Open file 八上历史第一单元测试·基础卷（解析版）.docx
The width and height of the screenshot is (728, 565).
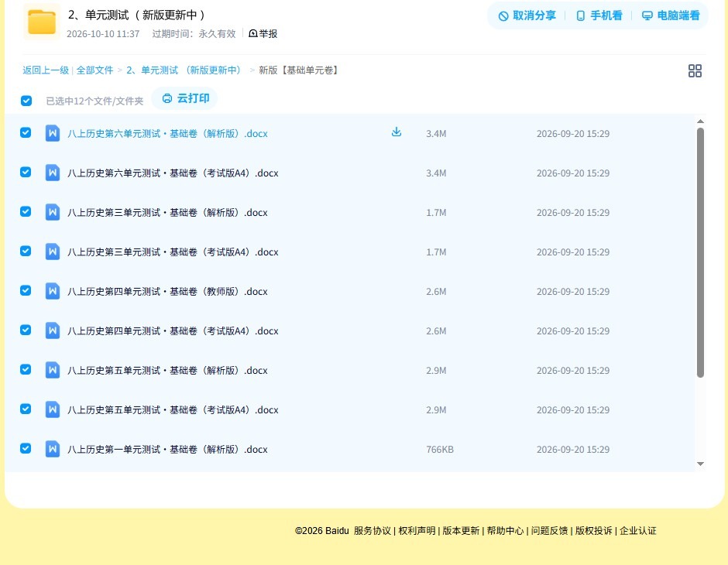pos(167,449)
